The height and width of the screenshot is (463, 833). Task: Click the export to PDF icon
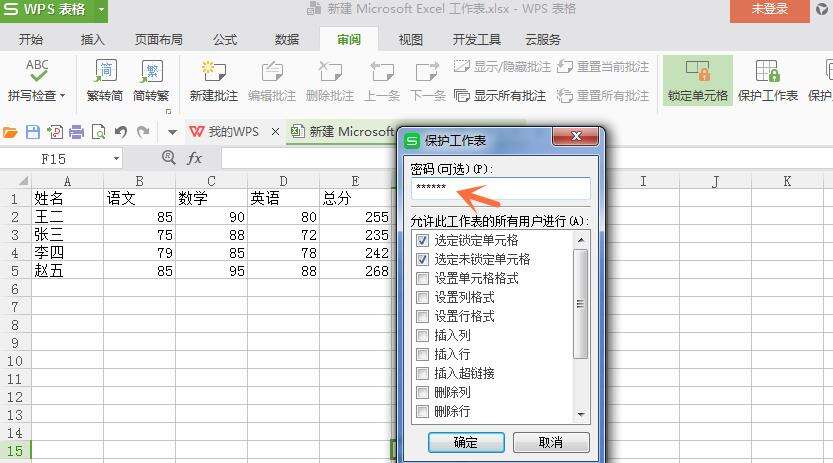55,132
